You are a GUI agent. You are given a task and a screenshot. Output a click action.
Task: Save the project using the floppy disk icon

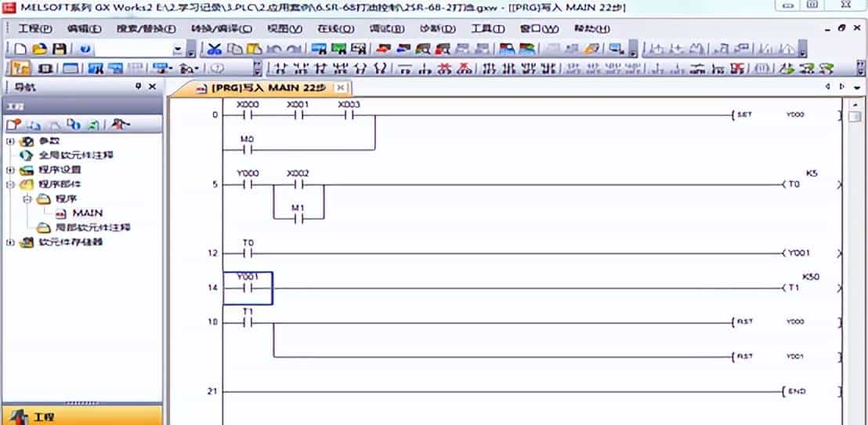[60, 49]
